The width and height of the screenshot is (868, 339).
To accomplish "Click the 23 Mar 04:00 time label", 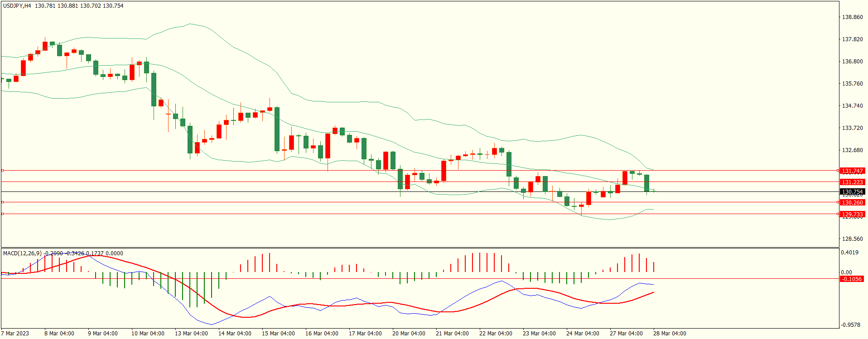I will pyautogui.click(x=539, y=334).
